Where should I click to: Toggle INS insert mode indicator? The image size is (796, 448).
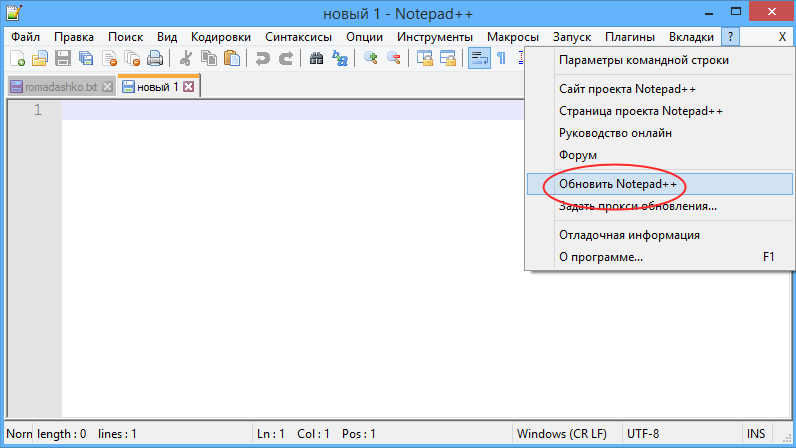tap(756, 434)
